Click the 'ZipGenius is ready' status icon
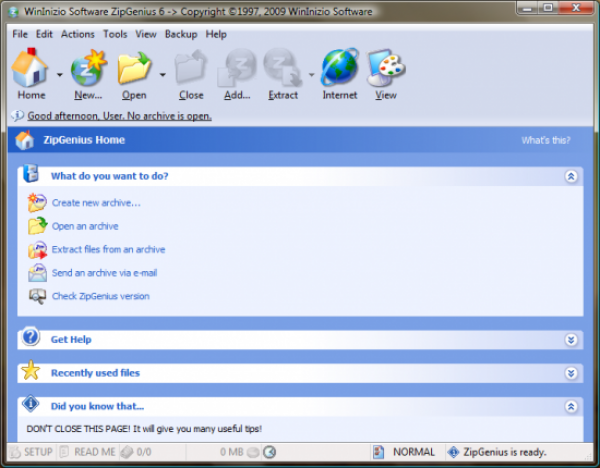Viewport: 600px width, 468px height. [453, 452]
